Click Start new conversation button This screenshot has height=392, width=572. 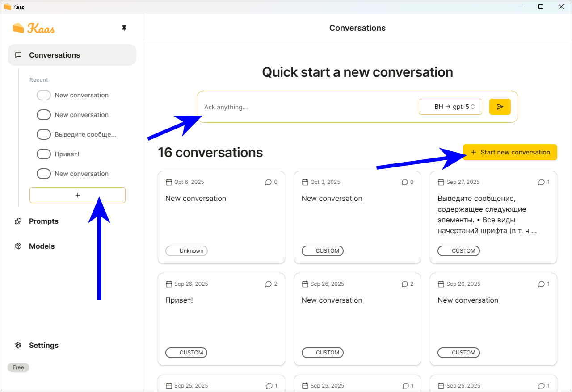pos(510,152)
